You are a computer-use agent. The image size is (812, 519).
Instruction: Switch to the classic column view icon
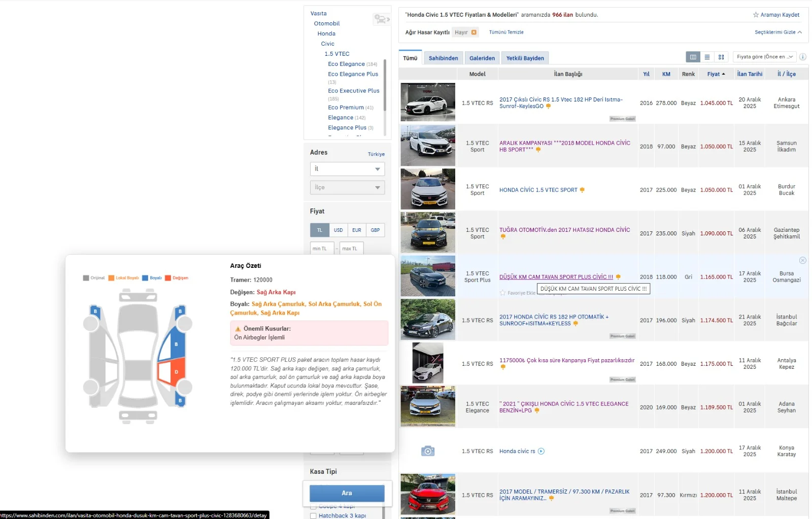pyautogui.click(x=693, y=57)
